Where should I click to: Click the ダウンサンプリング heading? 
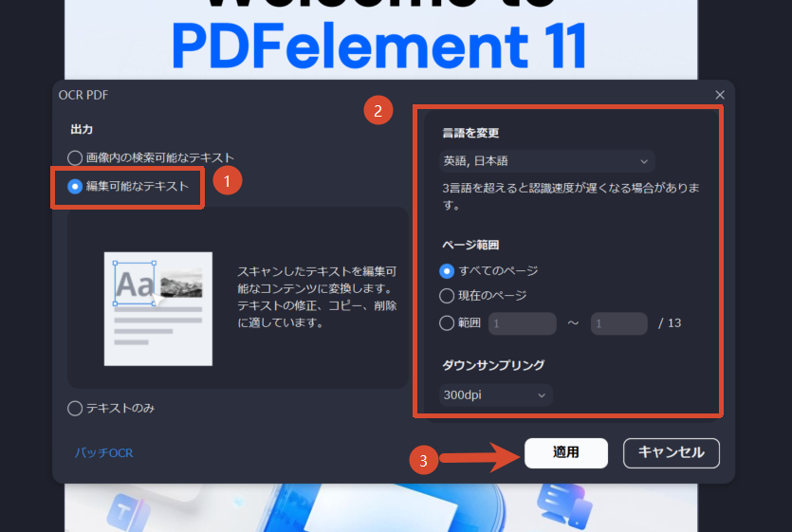[x=493, y=365]
